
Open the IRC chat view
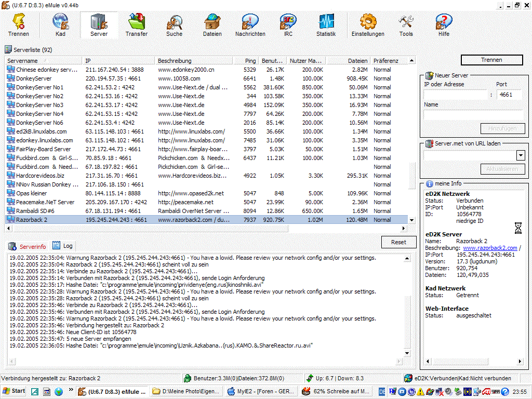pos(288,25)
